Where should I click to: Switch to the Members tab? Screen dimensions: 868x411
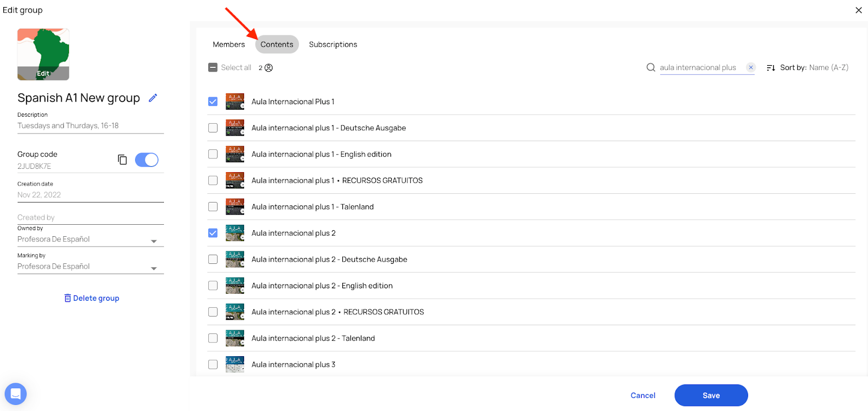pos(228,45)
